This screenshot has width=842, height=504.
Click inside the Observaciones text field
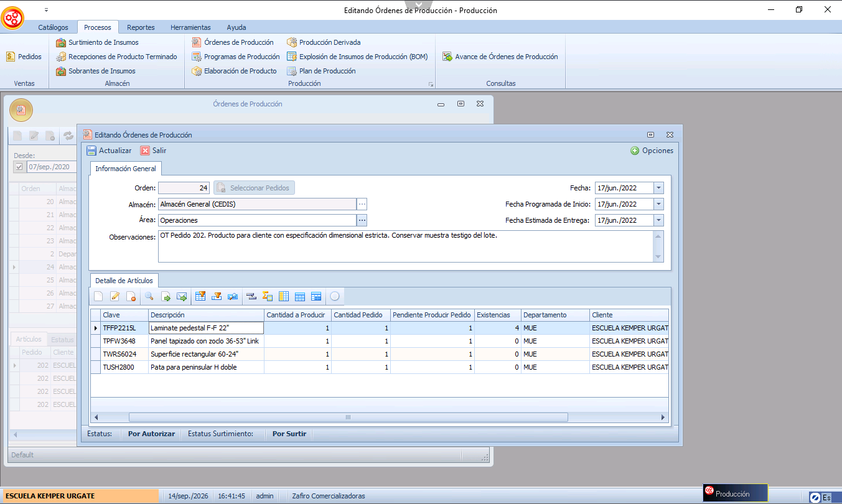406,246
